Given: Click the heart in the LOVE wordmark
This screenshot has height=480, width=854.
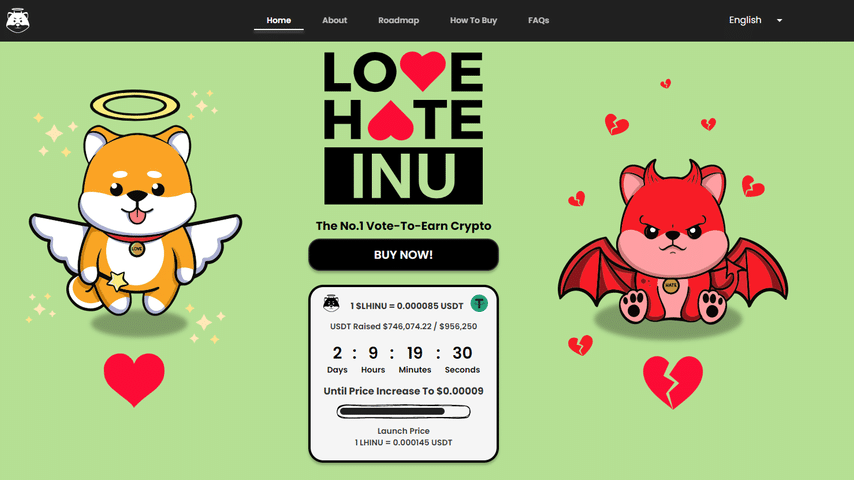Looking at the screenshot, I should (x=423, y=71).
